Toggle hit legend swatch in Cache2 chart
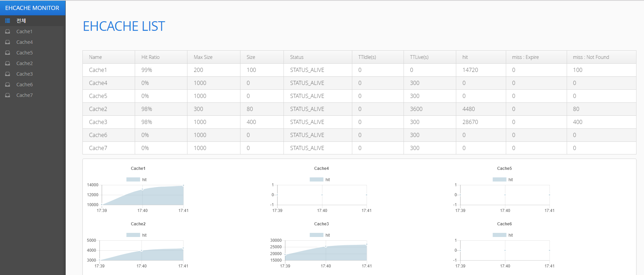Viewport: 644px width, 275px height. coord(133,235)
